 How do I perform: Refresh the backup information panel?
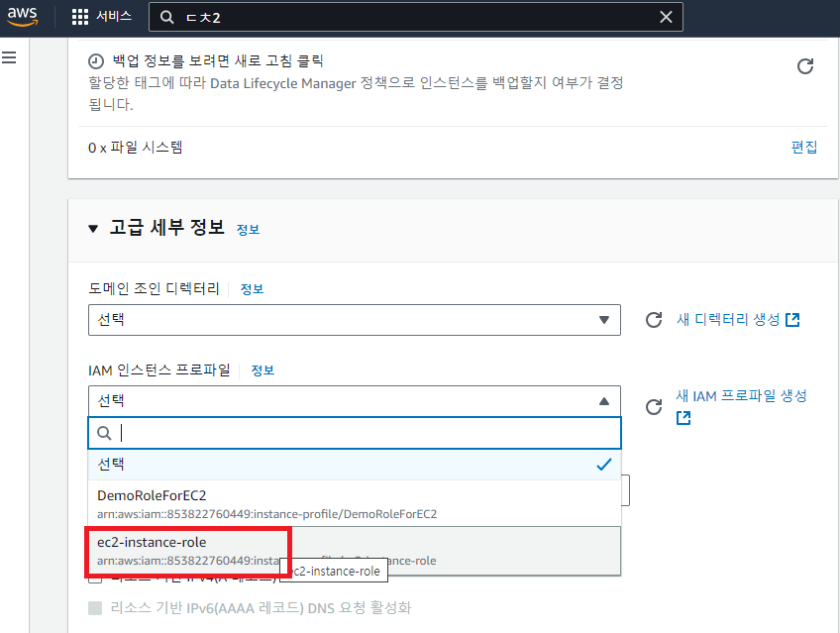pyautogui.click(x=805, y=66)
